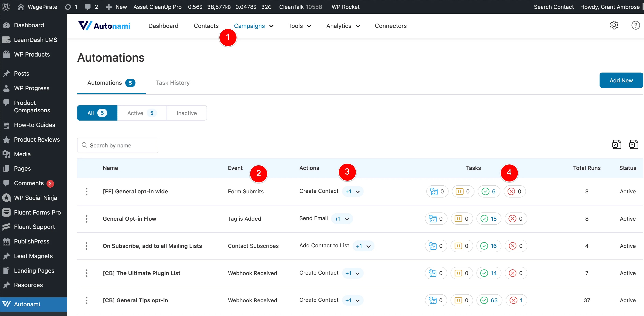Click the export automations file icon
644x316 pixels.
click(616, 145)
